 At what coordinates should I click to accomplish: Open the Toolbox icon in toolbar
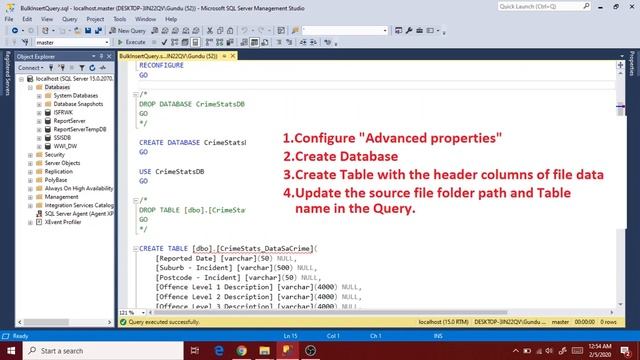coord(420,31)
